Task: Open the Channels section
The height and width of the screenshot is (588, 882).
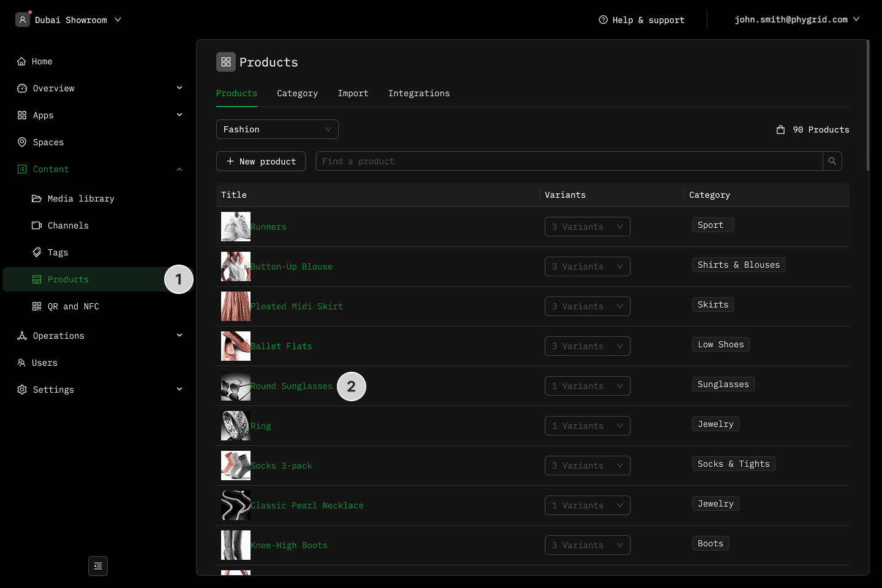Action: click(67, 225)
